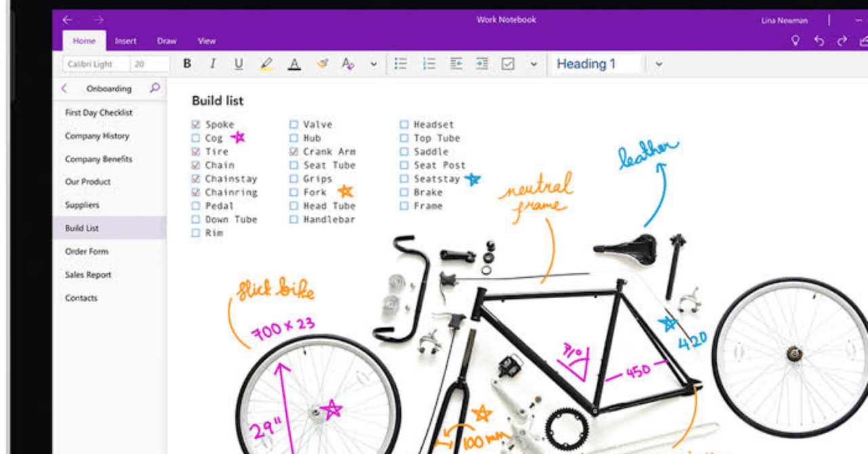Click the numbered list icon

pos(429,63)
